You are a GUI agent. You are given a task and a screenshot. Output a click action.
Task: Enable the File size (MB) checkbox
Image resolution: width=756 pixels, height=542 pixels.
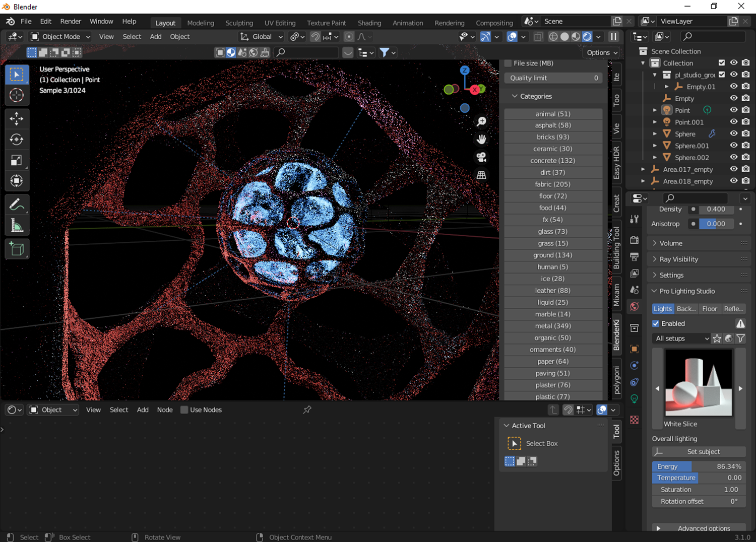click(x=508, y=63)
